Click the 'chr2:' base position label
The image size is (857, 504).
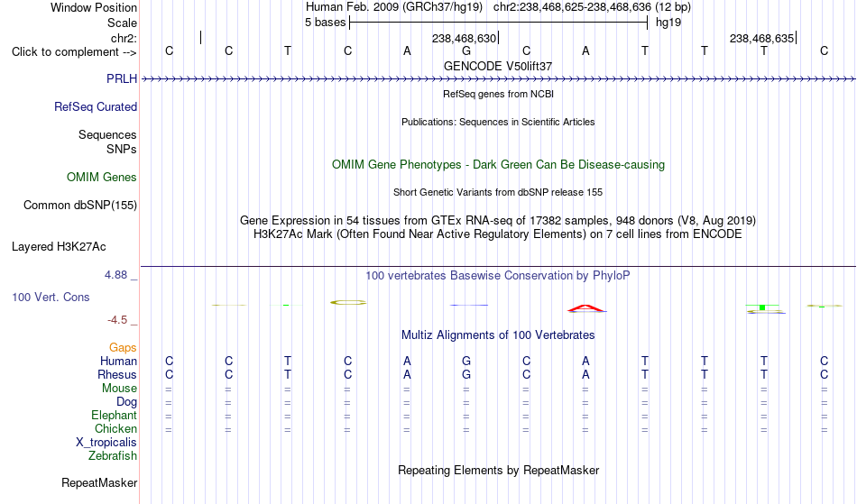point(124,38)
